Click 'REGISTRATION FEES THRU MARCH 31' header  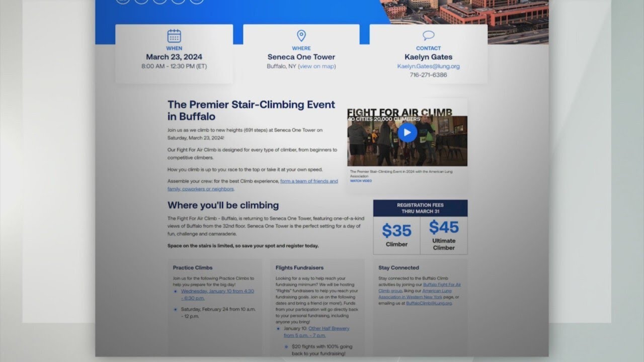(x=420, y=208)
